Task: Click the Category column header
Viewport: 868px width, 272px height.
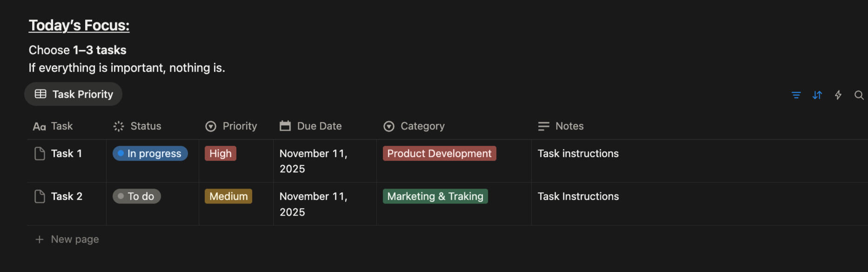Action: coord(422,126)
